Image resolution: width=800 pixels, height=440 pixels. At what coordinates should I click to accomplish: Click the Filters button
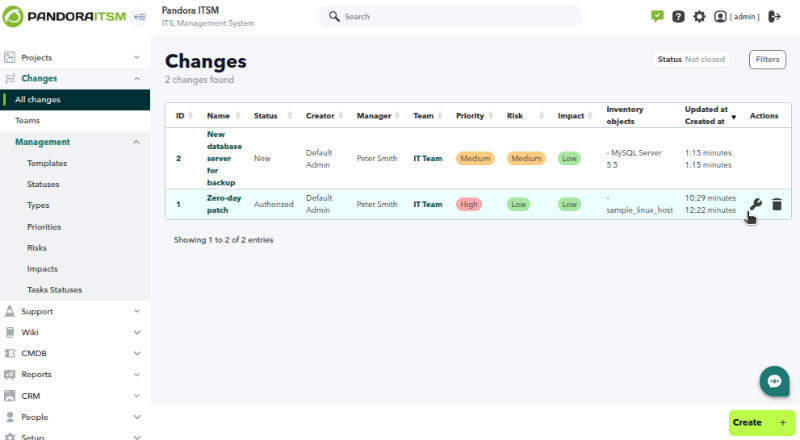767,59
